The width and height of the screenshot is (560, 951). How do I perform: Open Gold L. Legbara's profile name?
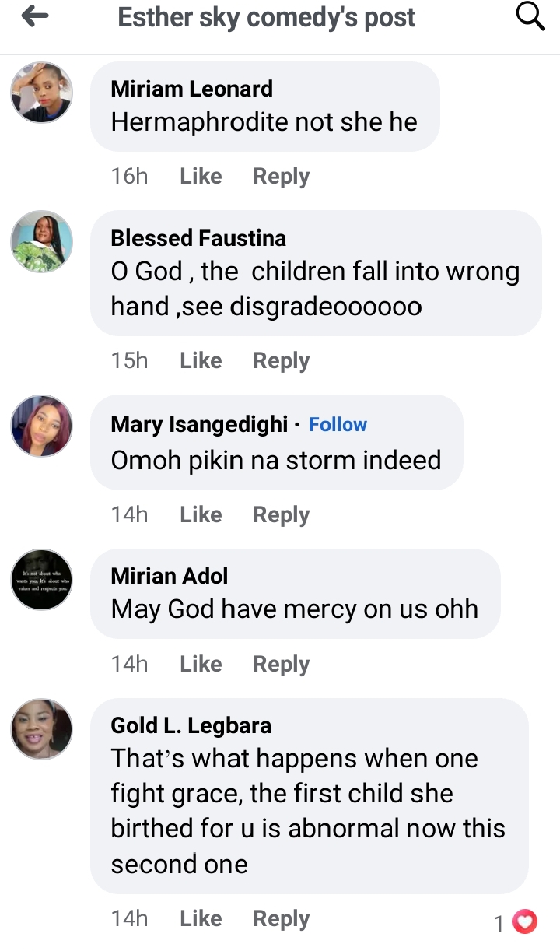coord(191,725)
